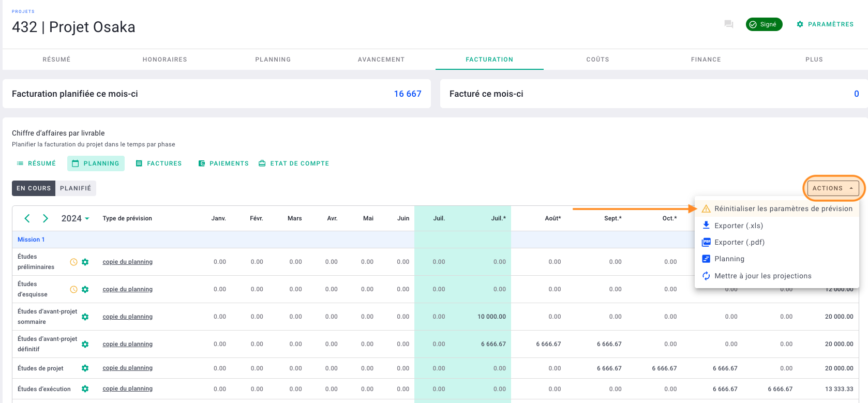Click the Paiements wallet icon
Viewport: 868px width, 403px height.
point(202,163)
